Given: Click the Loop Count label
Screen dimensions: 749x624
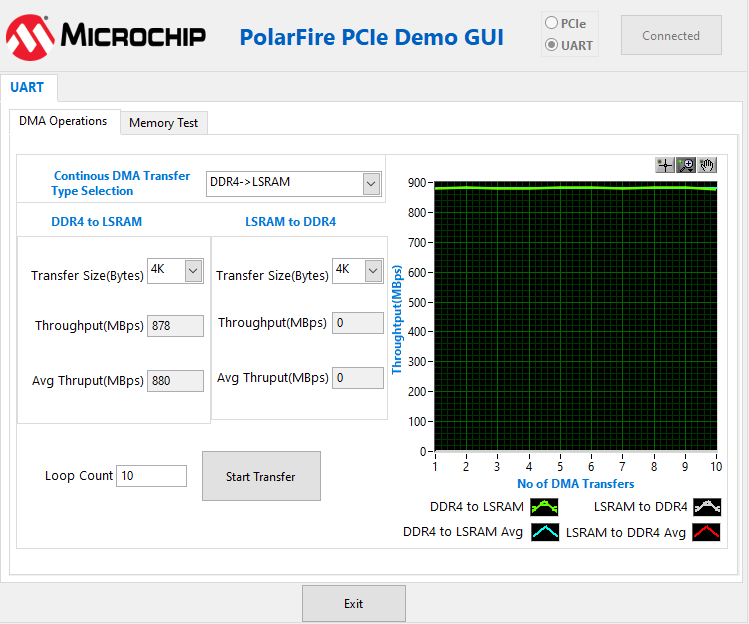Looking at the screenshot, I should pos(79,476).
